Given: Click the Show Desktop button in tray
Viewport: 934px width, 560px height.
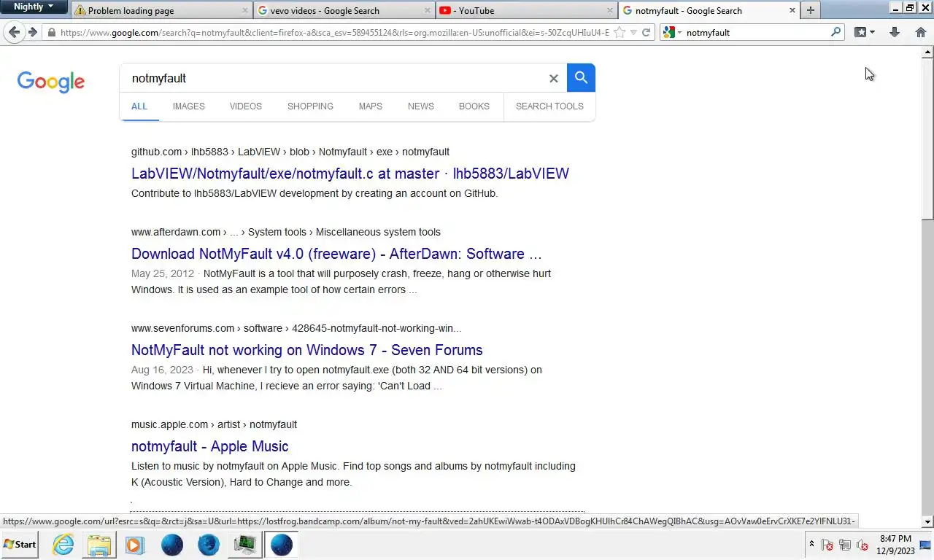Looking at the screenshot, I should [927, 545].
